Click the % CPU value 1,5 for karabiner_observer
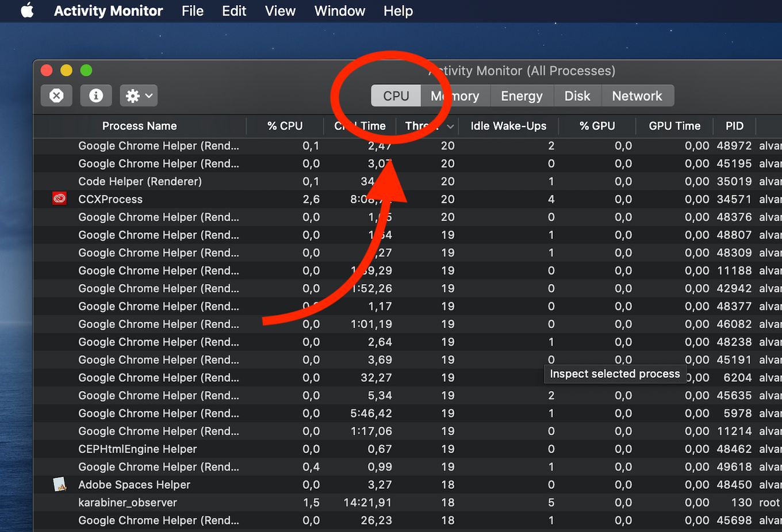This screenshot has width=782, height=532. (x=311, y=502)
